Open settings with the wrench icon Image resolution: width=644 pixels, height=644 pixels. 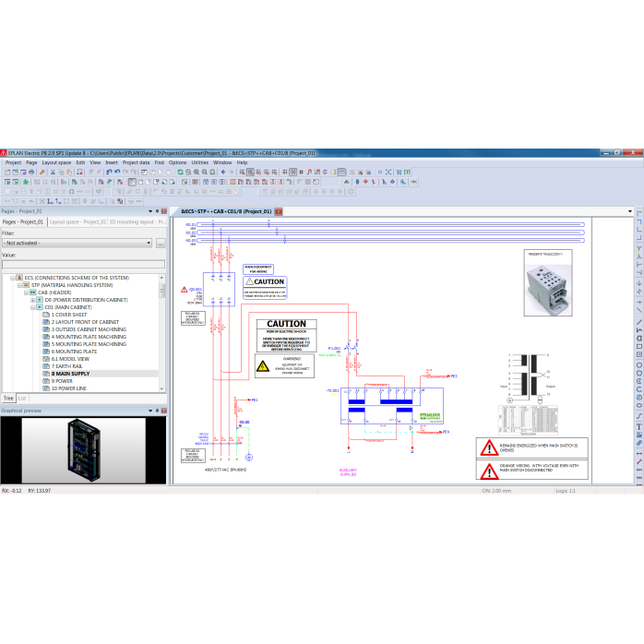(42, 173)
